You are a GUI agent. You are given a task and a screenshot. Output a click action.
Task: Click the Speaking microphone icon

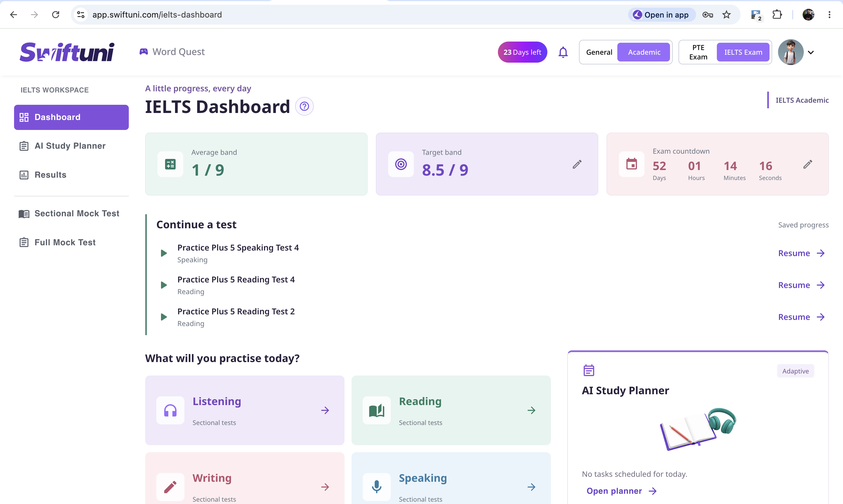377,487
